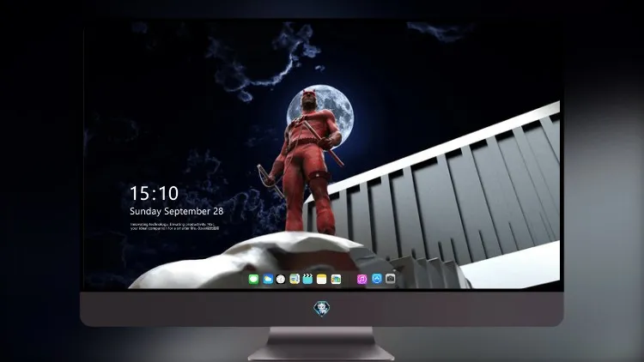Open the Clock dock icon
644x362 pixels.
281,279
